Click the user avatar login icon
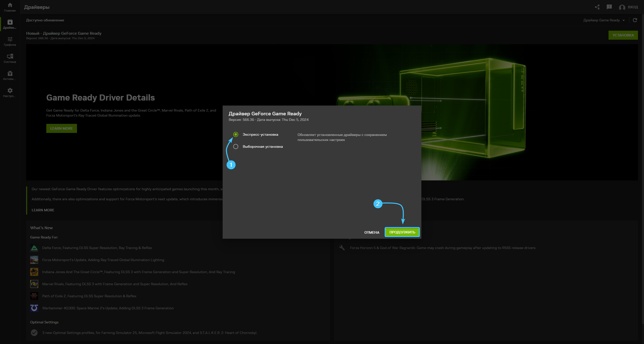Viewport: 644px width, 344px height. 622,7
